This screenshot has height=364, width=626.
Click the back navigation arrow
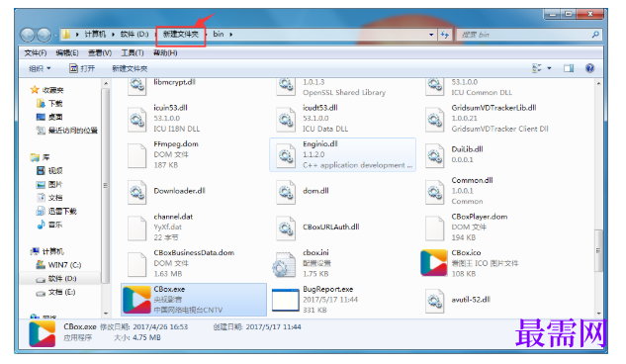pos(28,35)
